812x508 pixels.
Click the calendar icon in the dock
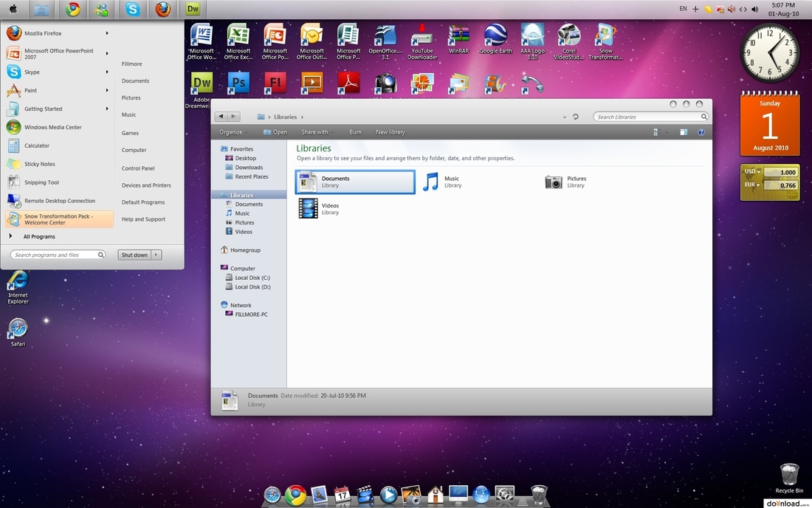[x=342, y=495]
